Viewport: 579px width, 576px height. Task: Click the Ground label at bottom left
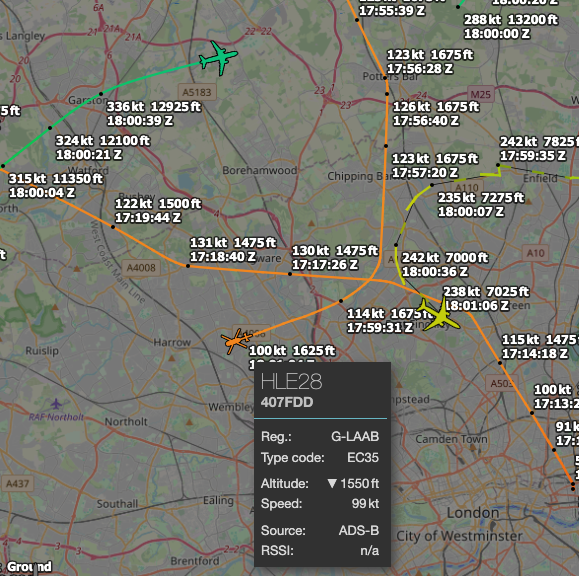click(x=29, y=566)
